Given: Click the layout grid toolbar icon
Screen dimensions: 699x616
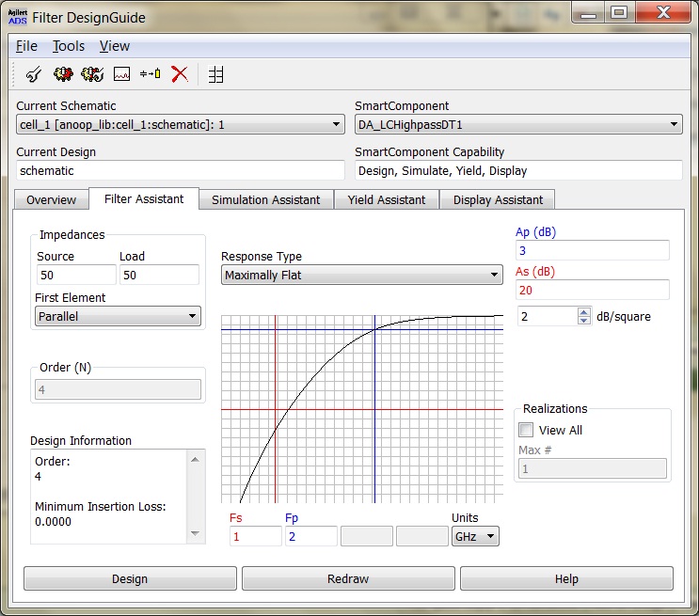Looking at the screenshot, I should pyautogui.click(x=215, y=74).
